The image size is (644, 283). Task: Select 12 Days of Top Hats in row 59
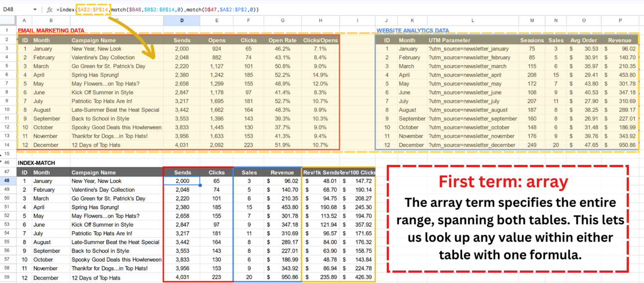(117, 278)
